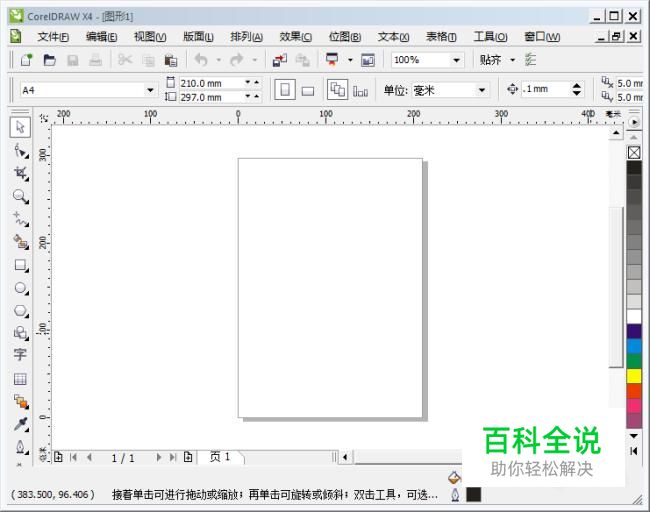The width and height of the screenshot is (650, 512).
Task: Select the Eyedropper tool
Action: click(20, 424)
